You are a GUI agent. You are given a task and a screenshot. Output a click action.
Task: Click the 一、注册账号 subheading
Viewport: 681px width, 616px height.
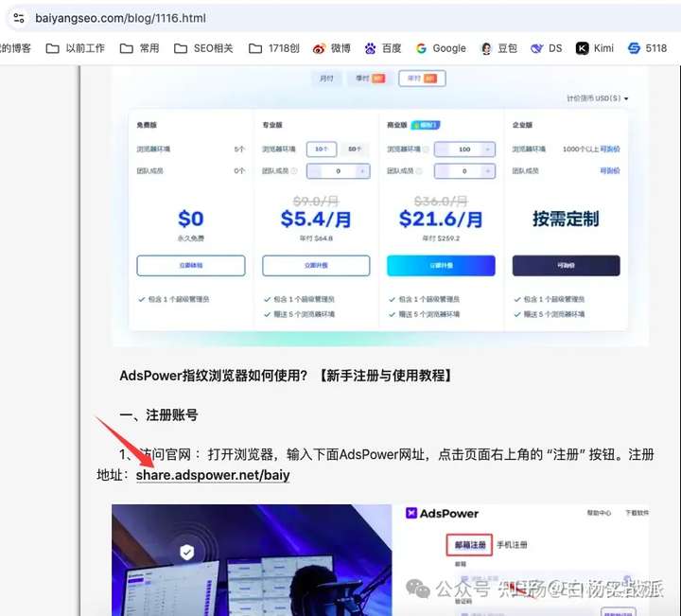pos(159,414)
